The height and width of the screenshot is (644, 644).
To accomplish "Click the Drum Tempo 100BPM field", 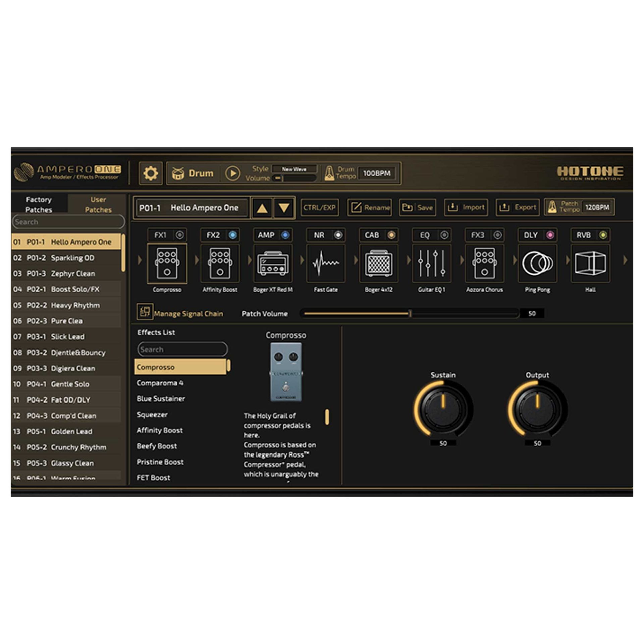I will [x=377, y=173].
